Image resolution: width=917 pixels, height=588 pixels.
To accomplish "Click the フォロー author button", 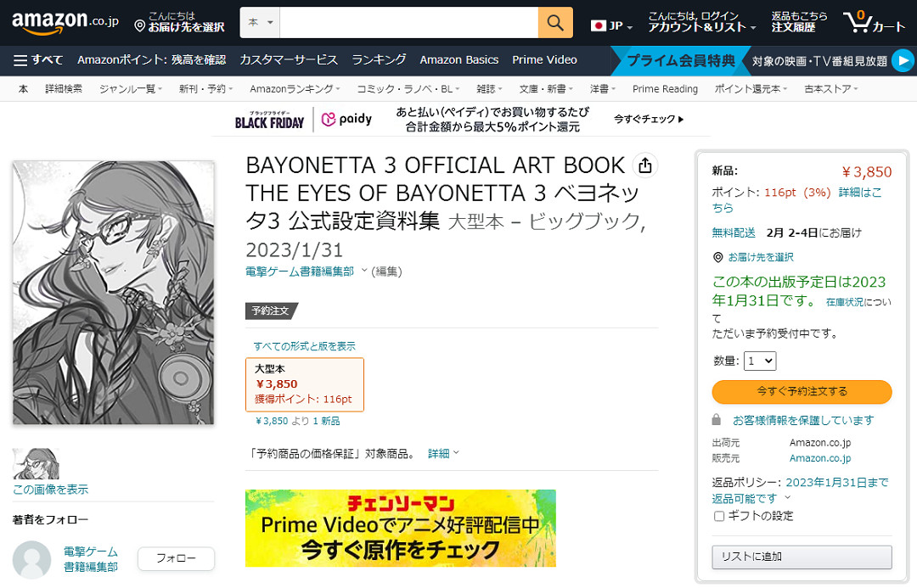I will coord(176,558).
